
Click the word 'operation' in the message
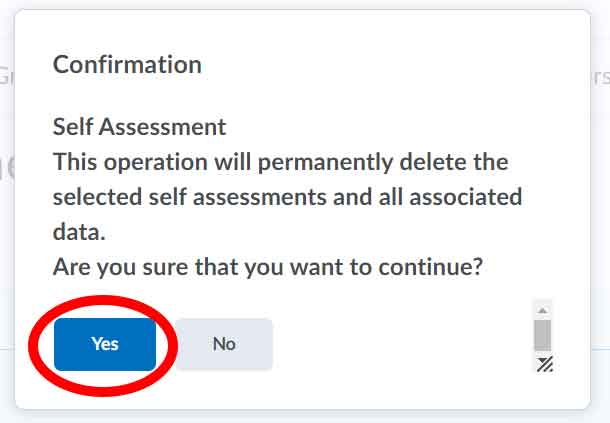pos(157,162)
